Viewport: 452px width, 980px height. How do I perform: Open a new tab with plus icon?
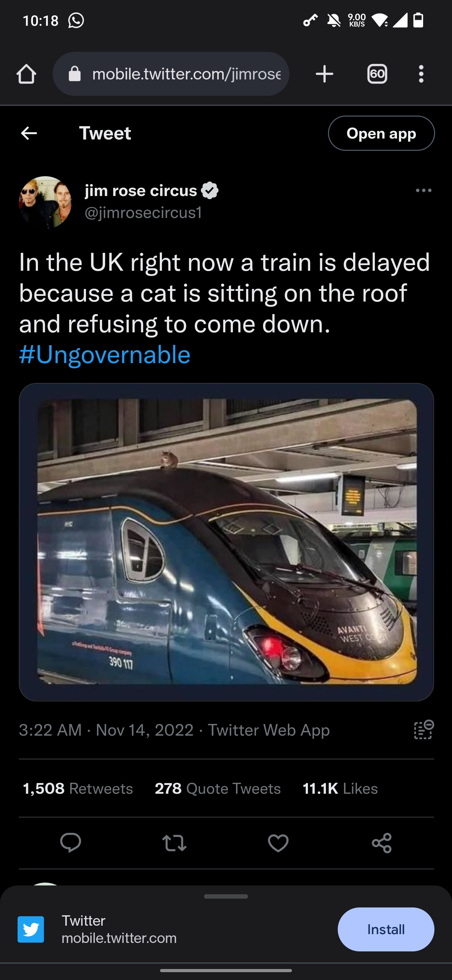click(324, 74)
